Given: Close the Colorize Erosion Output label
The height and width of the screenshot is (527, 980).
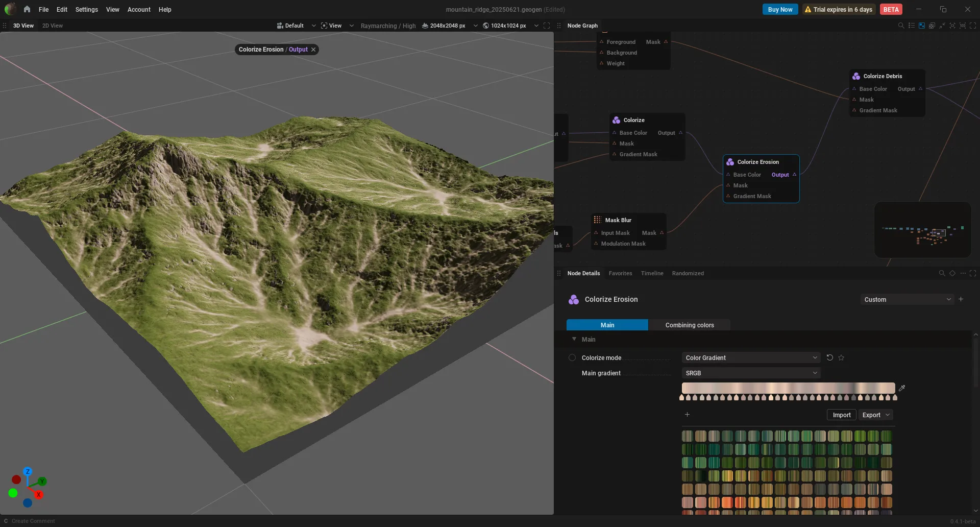Looking at the screenshot, I should (313, 50).
